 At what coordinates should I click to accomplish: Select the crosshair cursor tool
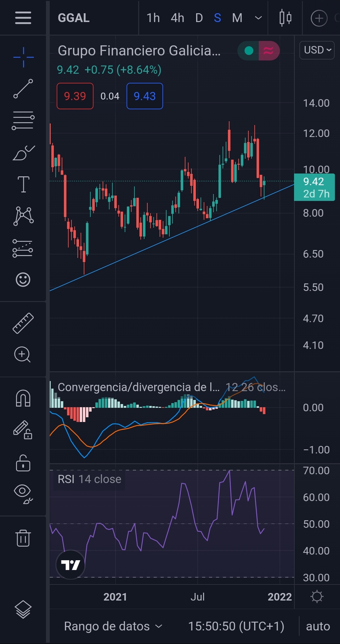[23, 57]
